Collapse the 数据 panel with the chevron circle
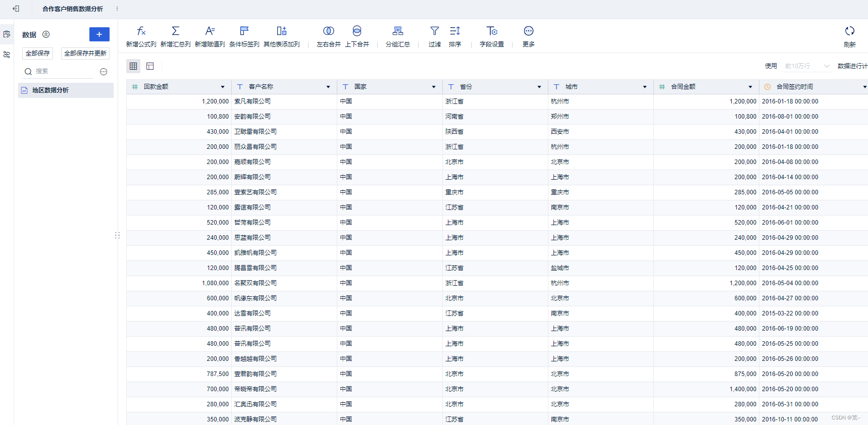 tap(46, 34)
